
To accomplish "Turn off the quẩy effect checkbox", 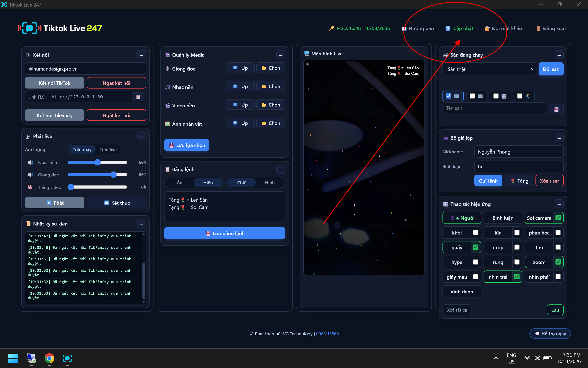I will (x=476, y=247).
